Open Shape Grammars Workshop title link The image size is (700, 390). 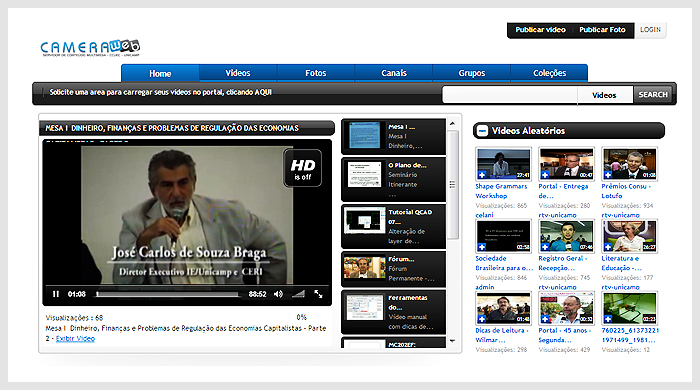(x=501, y=191)
